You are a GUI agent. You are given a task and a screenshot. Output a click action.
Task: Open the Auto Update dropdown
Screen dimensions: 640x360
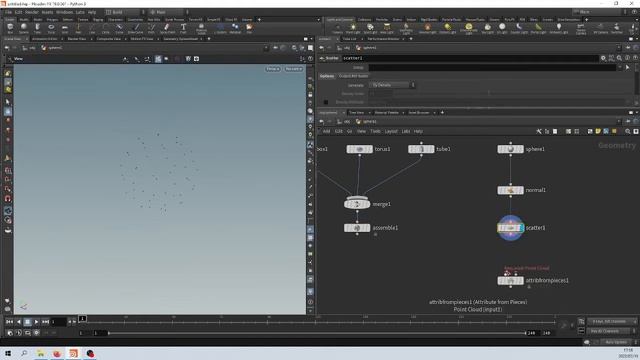point(619,342)
